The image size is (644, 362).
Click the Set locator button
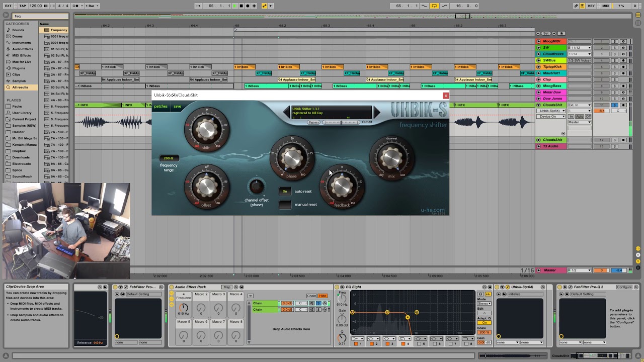[x=546, y=34]
